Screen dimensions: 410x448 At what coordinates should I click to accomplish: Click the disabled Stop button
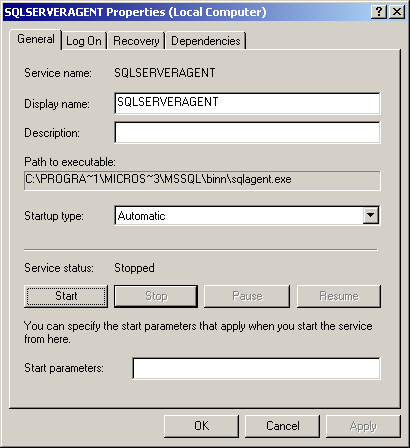pos(156,296)
